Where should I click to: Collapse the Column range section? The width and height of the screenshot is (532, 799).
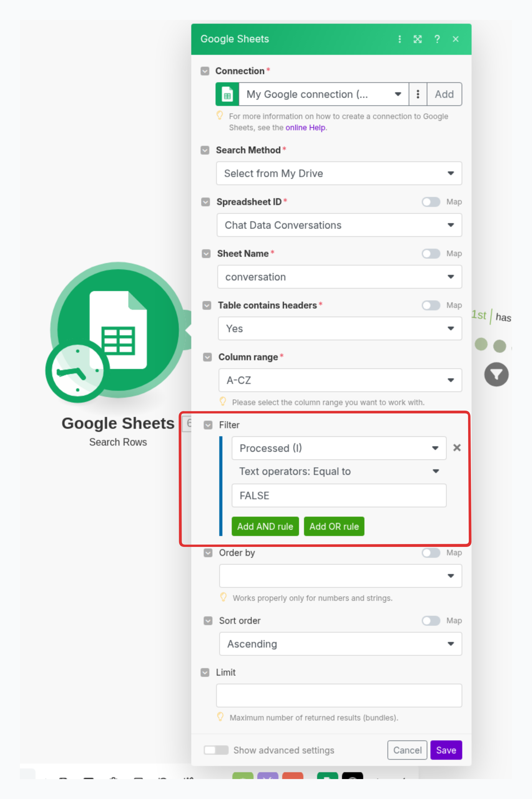pos(207,357)
